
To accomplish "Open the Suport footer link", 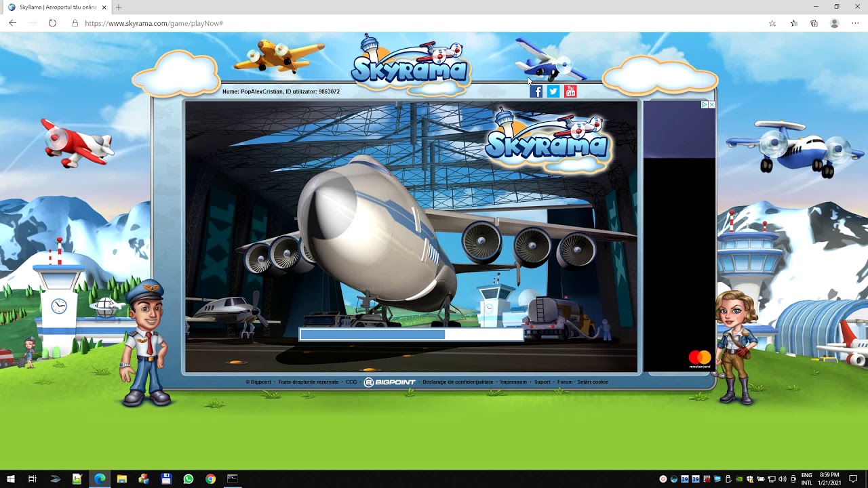I will (542, 382).
